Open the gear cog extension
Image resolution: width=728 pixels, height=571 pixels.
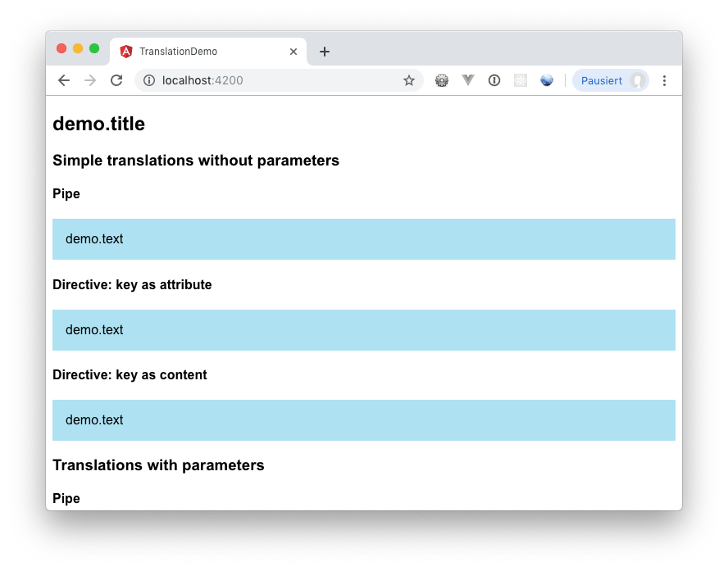point(442,81)
